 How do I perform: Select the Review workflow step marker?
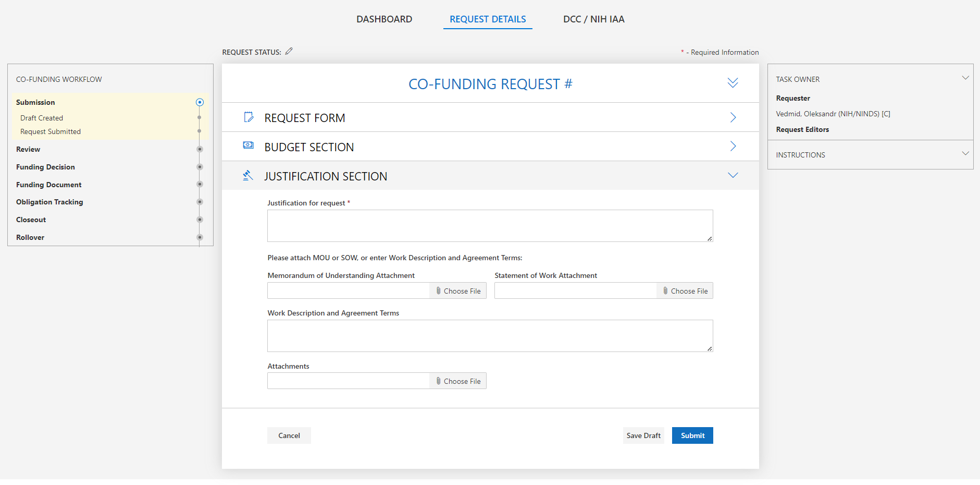(200, 149)
